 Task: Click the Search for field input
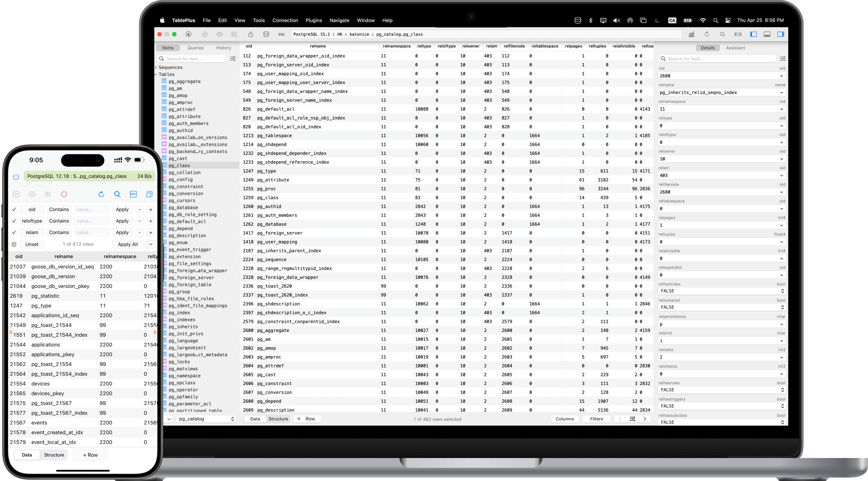coord(718,59)
